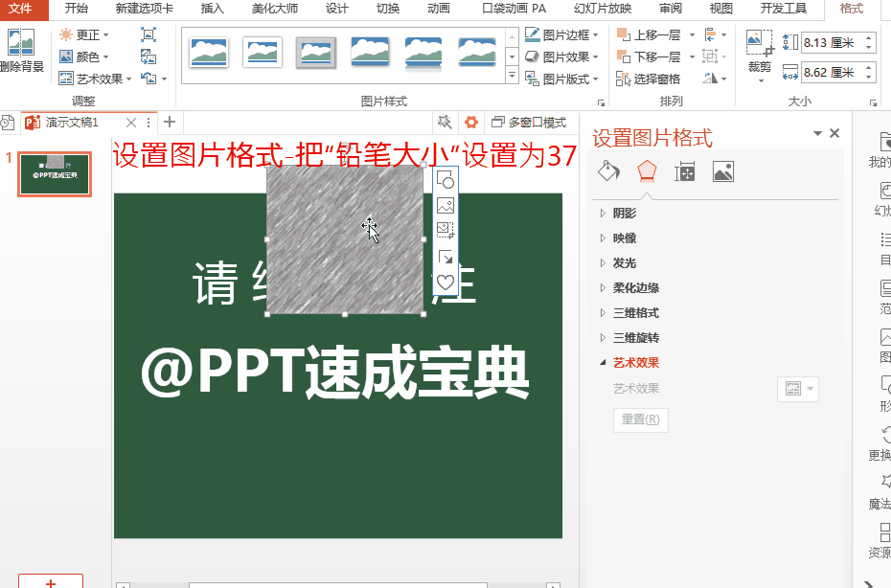Click the Change Picture icon
This screenshot has height=588, width=891.
coord(148,57)
